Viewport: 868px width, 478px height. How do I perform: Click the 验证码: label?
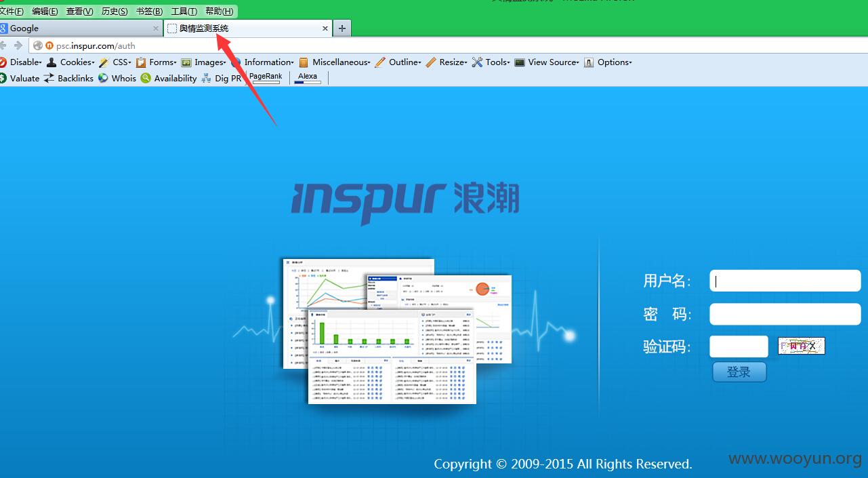(x=667, y=346)
